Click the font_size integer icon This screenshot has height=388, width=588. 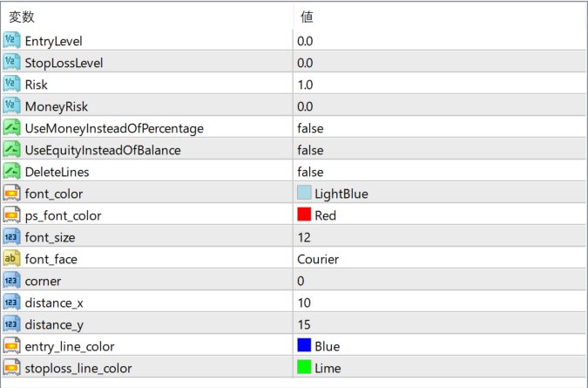pos(11,237)
